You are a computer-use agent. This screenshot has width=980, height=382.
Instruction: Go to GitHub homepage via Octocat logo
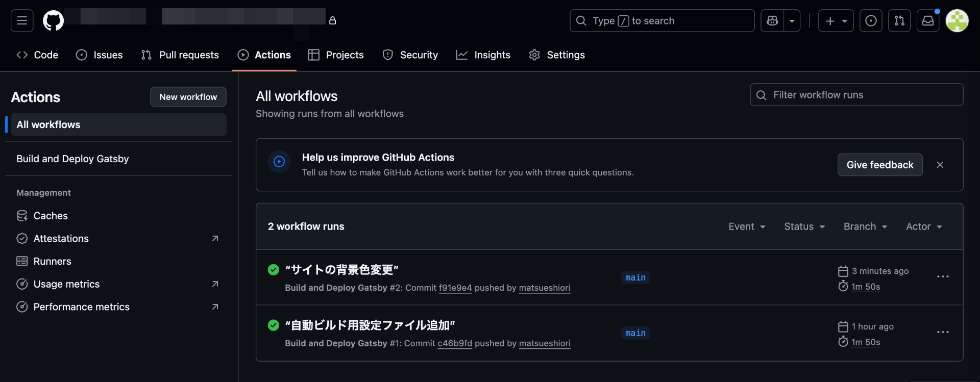pos(54,21)
